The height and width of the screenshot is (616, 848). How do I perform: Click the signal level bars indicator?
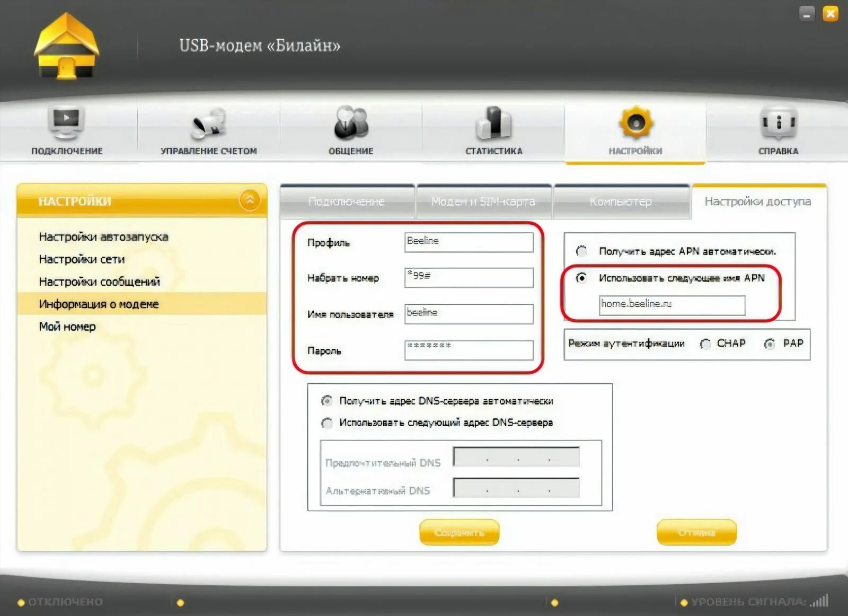819,601
